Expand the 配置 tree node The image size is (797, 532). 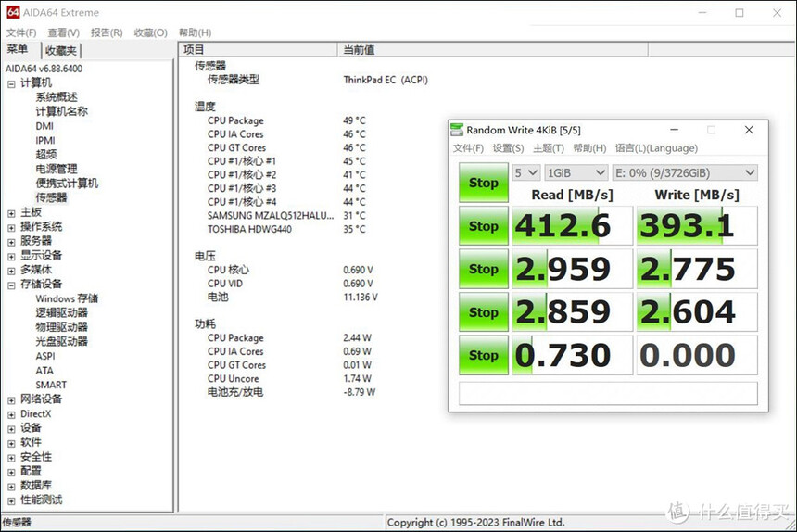[11, 472]
